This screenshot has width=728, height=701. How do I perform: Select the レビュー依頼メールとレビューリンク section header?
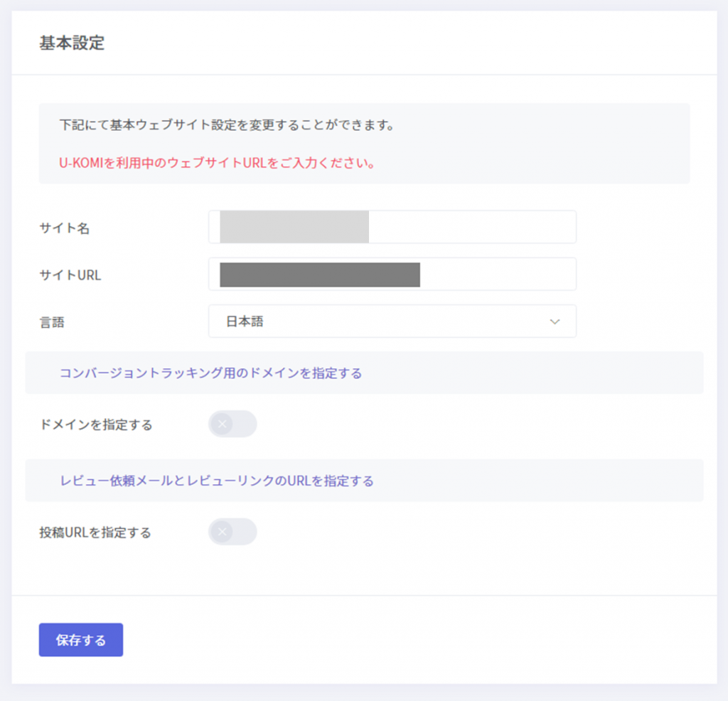[217, 481]
